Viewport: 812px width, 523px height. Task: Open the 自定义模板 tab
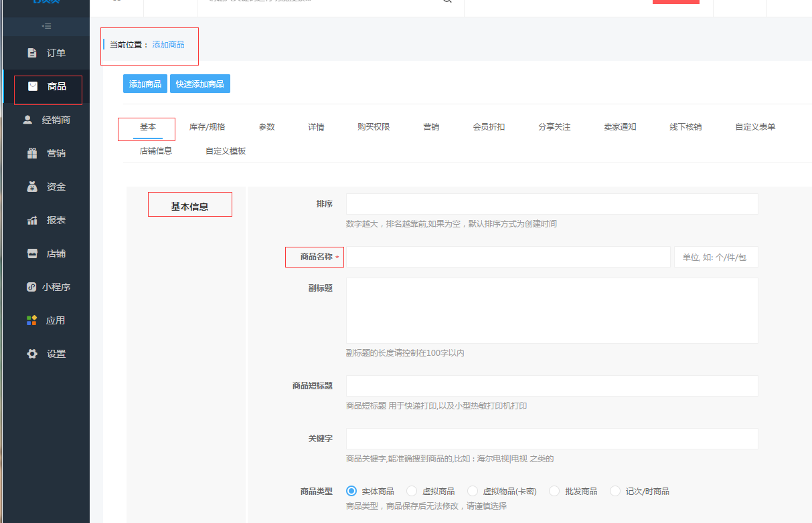(226, 151)
